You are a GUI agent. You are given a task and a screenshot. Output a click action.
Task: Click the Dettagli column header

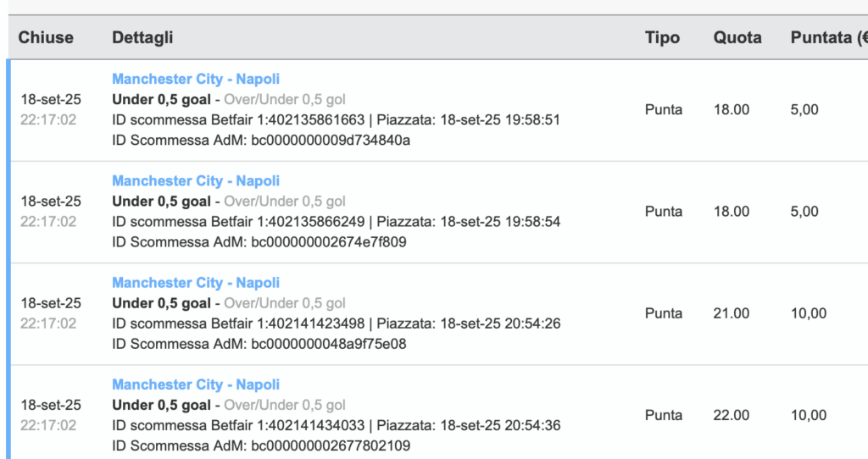[x=142, y=37]
